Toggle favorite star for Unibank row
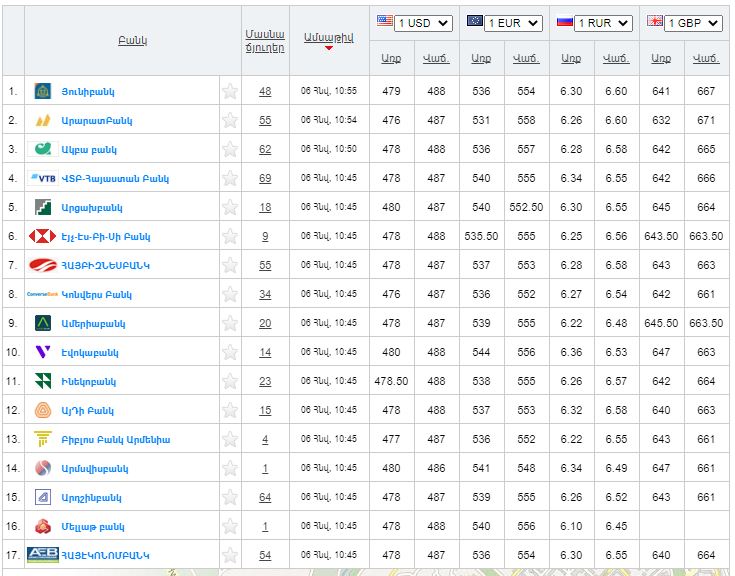Image resolution: width=735 pixels, height=576 pixels. pyautogui.click(x=230, y=92)
